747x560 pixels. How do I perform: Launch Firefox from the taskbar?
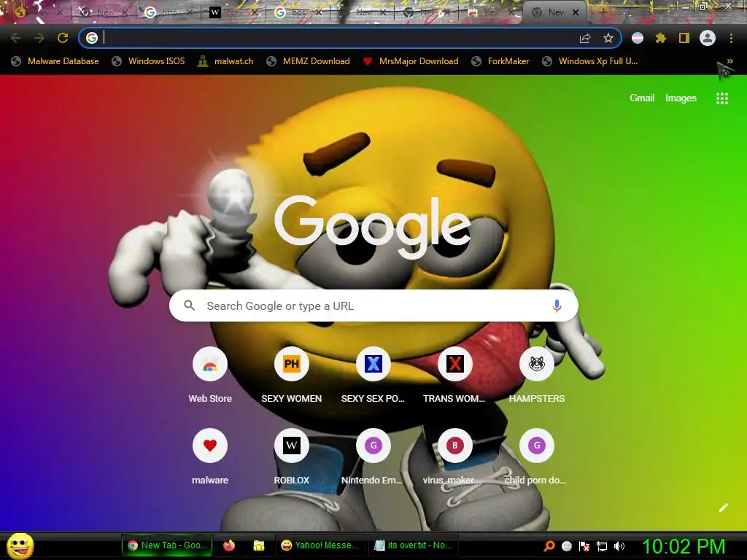coord(229,545)
